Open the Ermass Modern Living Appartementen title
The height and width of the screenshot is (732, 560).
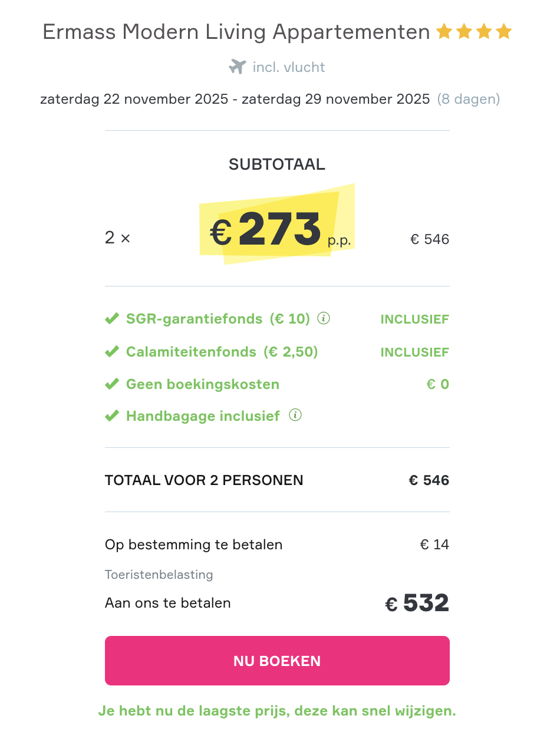[x=236, y=32]
